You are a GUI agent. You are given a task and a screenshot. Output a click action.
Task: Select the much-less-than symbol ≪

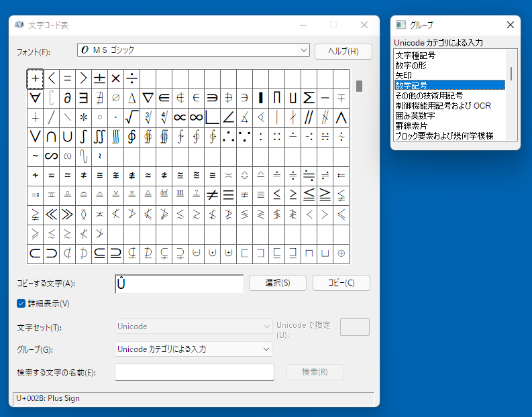(51, 215)
